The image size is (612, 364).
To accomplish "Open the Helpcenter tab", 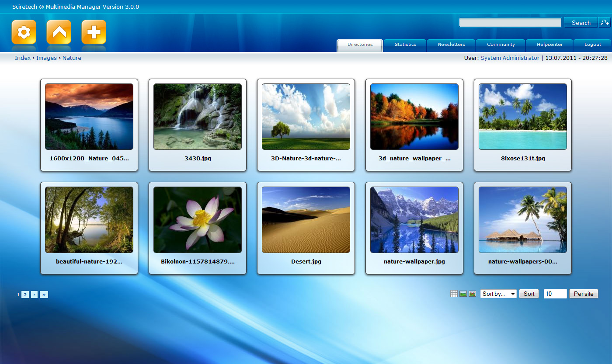I will (x=549, y=45).
